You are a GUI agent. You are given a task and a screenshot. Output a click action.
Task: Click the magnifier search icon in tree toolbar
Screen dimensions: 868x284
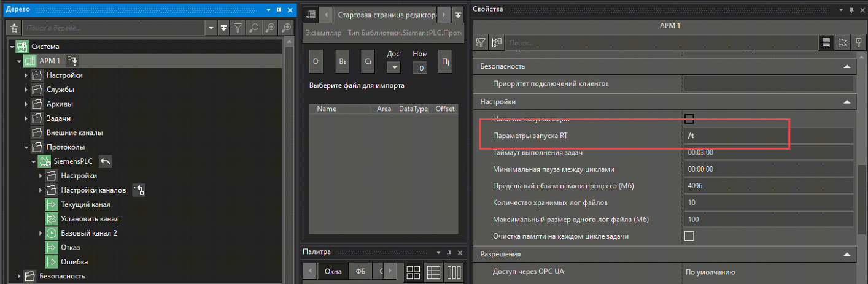[x=254, y=28]
